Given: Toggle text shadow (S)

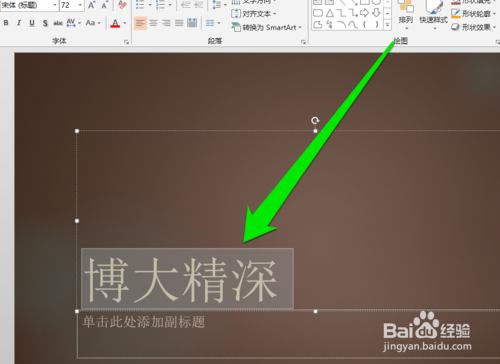Looking at the screenshot, I should (x=45, y=23).
